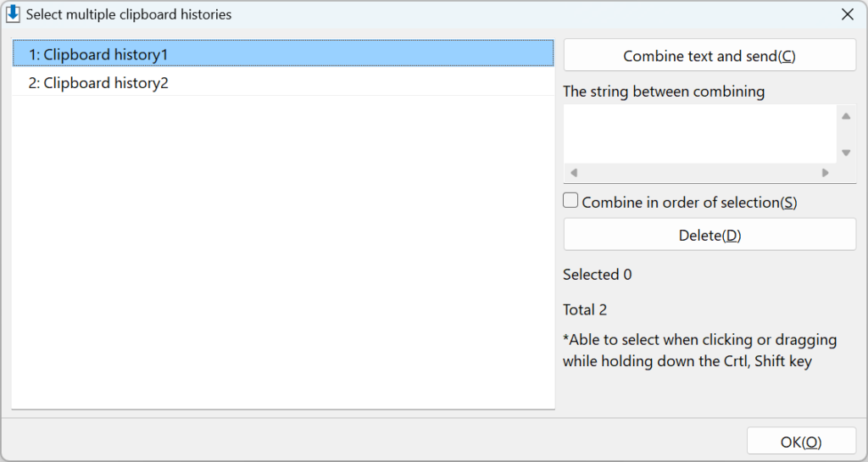Viewport: 868px width, 462px height.
Task: Click the dialog title Select multiple clipboard histories
Action: pos(129,14)
